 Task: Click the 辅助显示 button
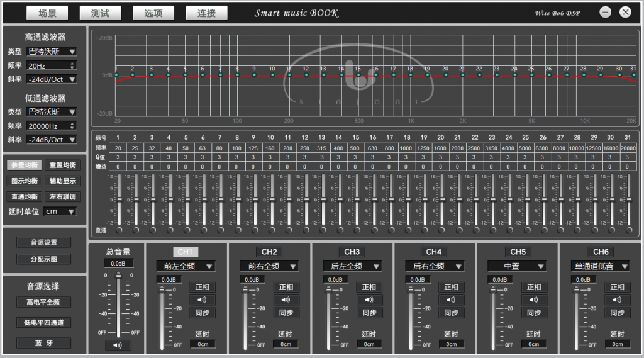(x=63, y=181)
